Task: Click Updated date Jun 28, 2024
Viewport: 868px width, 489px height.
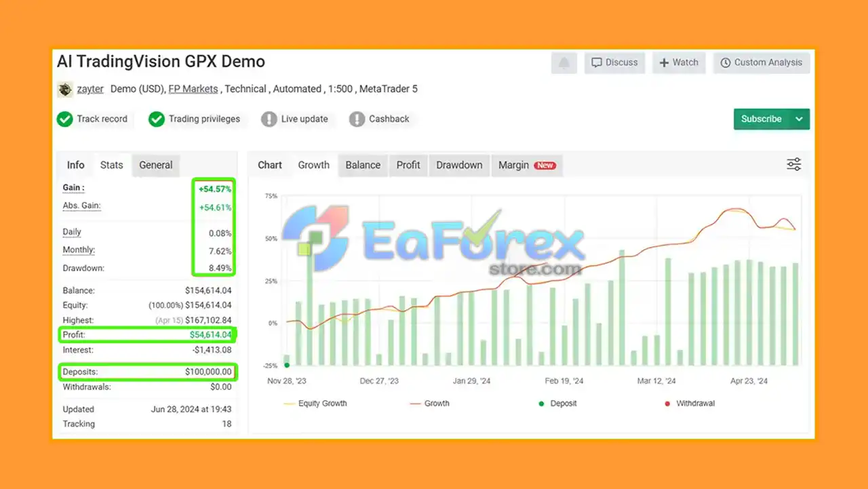Action: coord(191,409)
